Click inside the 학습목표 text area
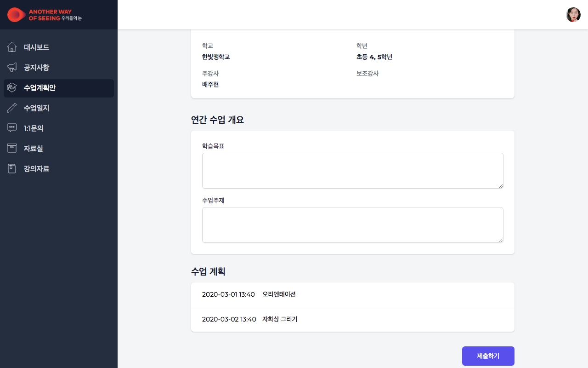The height and width of the screenshot is (368, 588). point(352,170)
